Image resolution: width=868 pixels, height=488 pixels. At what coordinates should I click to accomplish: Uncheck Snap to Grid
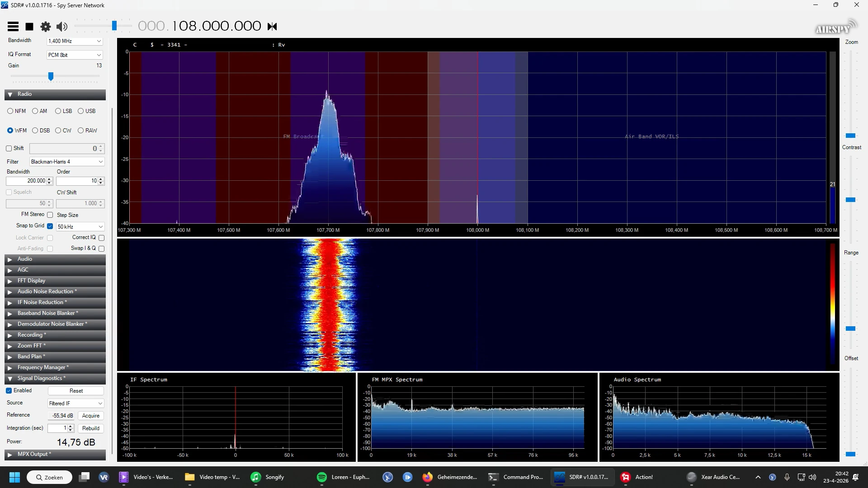click(x=50, y=226)
